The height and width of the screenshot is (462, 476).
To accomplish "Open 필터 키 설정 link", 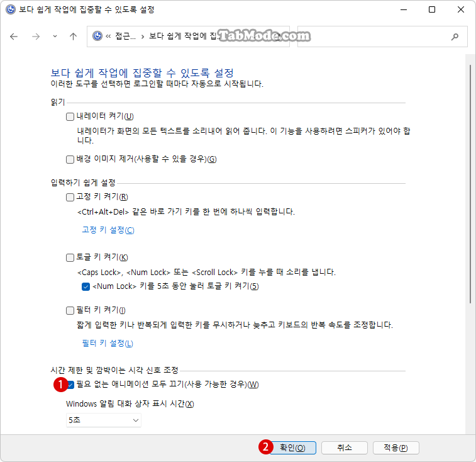I will [108, 344].
